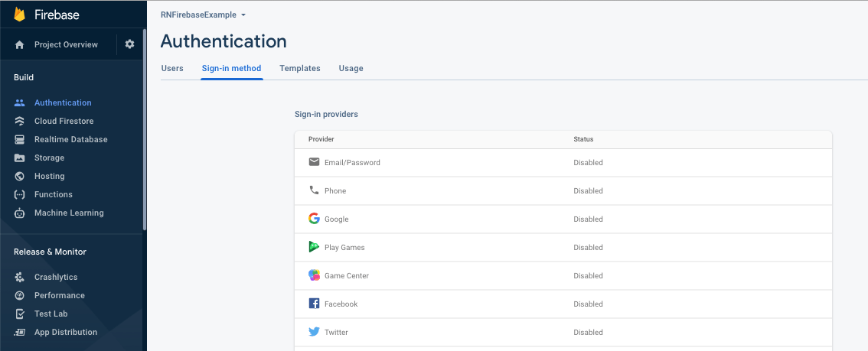Open App Distribution from sidebar
Image resolution: width=868 pixels, height=351 pixels.
click(x=66, y=332)
